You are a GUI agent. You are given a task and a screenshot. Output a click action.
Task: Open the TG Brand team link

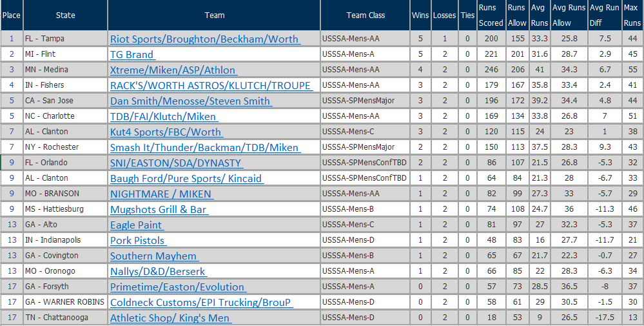pyautogui.click(x=133, y=54)
